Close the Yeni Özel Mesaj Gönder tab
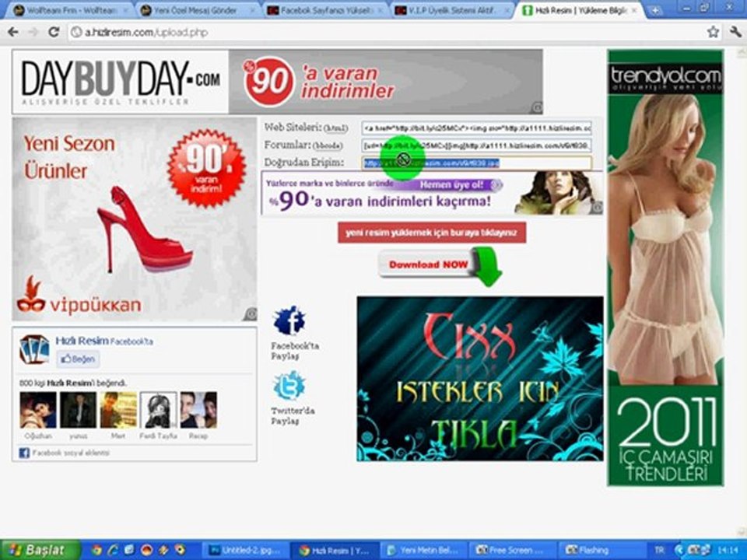This screenshot has height=560, width=747. click(x=252, y=10)
